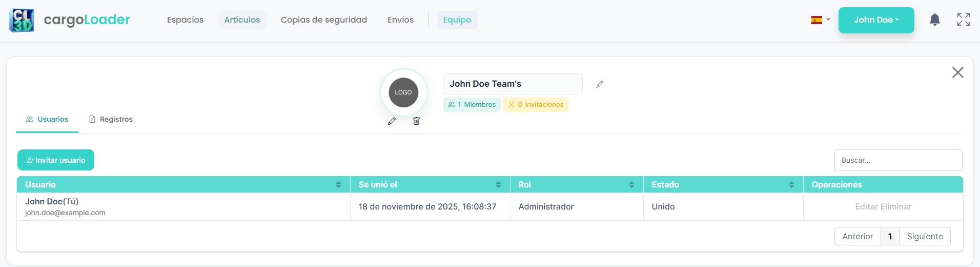Viewport: 980px width, 267px height.
Task: Open the Spanish flag language dropdown
Action: click(820, 20)
